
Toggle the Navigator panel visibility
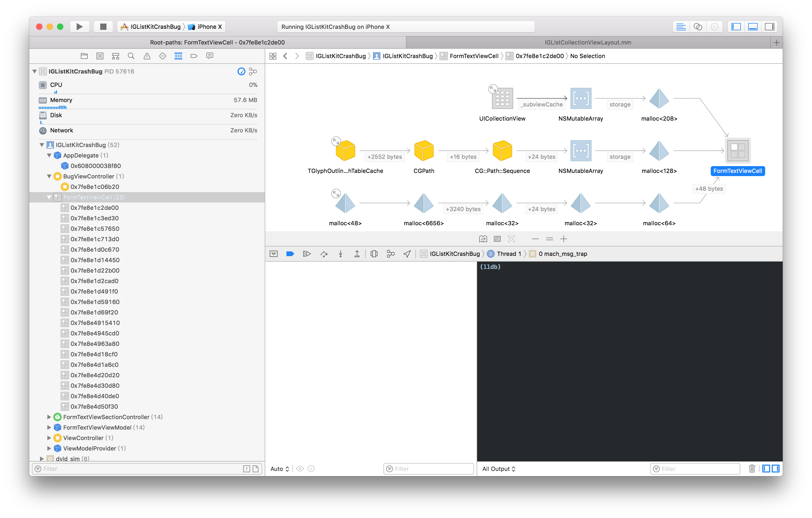(x=736, y=27)
